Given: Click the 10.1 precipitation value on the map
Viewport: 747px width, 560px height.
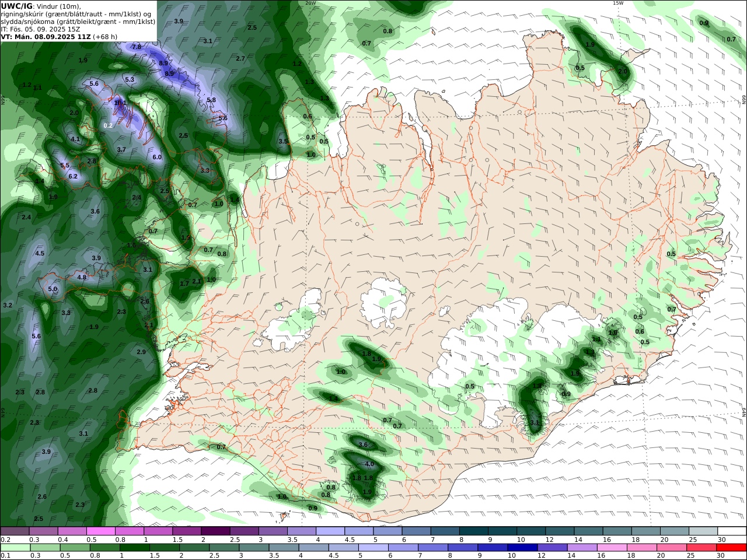Looking at the screenshot, I should pyautogui.click(x=120, y=103).
